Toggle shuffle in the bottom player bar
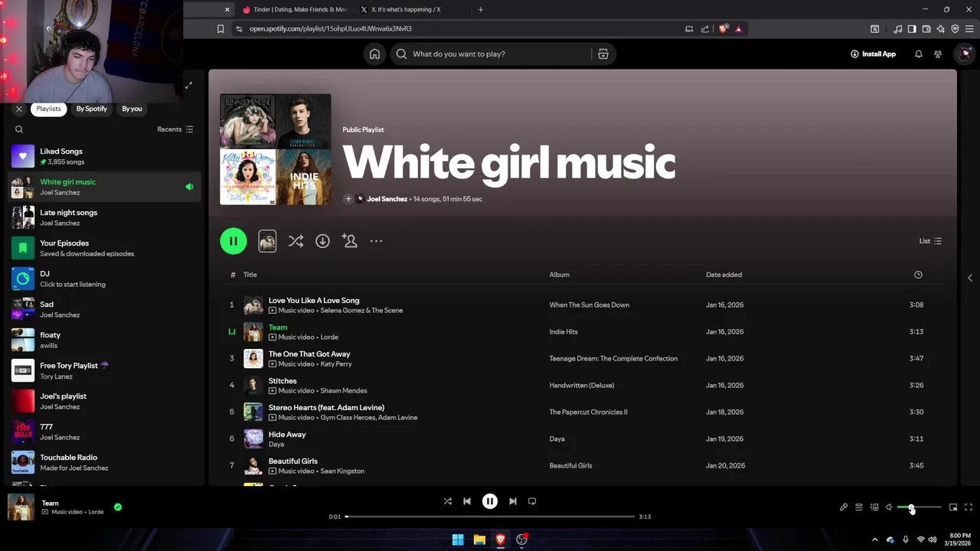 coord(448,501)
